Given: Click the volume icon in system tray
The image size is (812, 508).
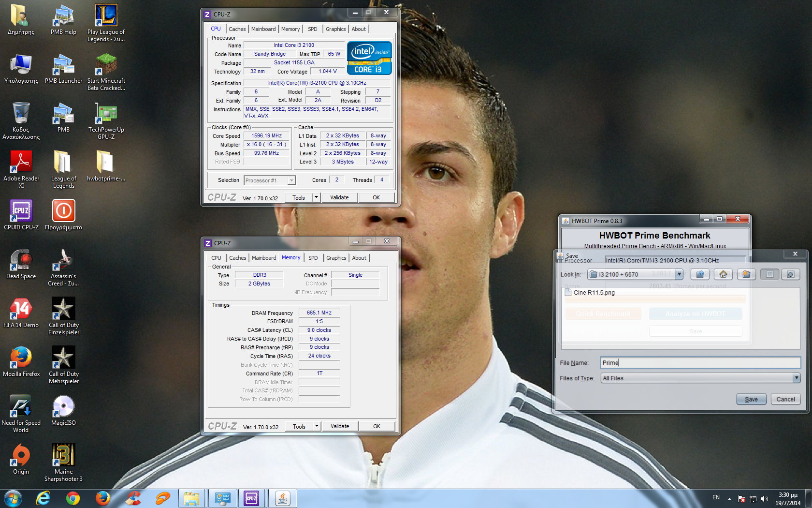Looking at the screenshot, I should pyautogui.click(x=764, y=498).
